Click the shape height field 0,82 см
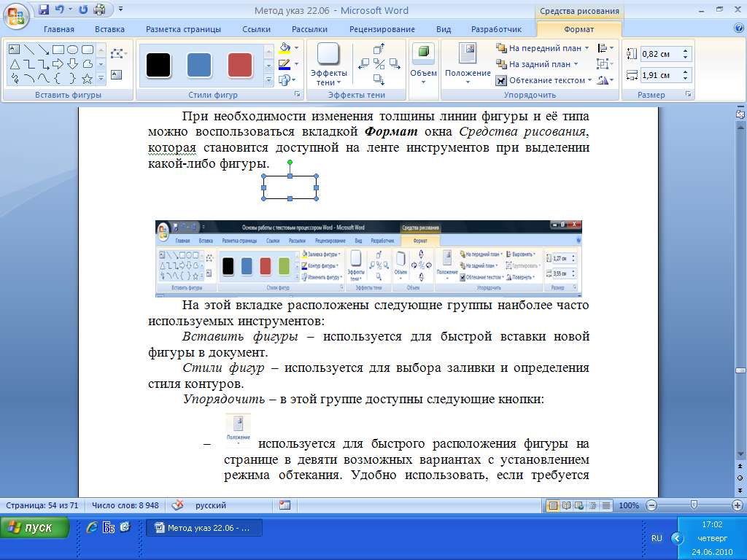Image resolution: width=747 pixels, height=560 pixels. pos(662,54)
